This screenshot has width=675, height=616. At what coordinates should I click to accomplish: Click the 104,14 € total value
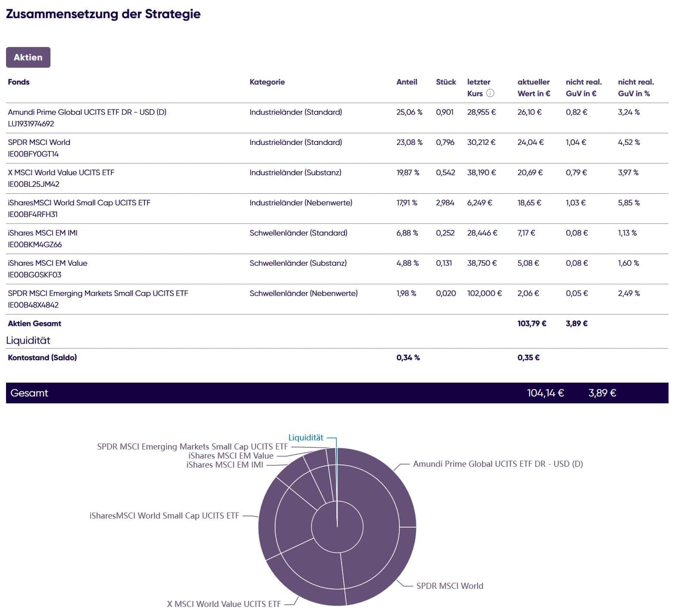click(x=545, y=393)
